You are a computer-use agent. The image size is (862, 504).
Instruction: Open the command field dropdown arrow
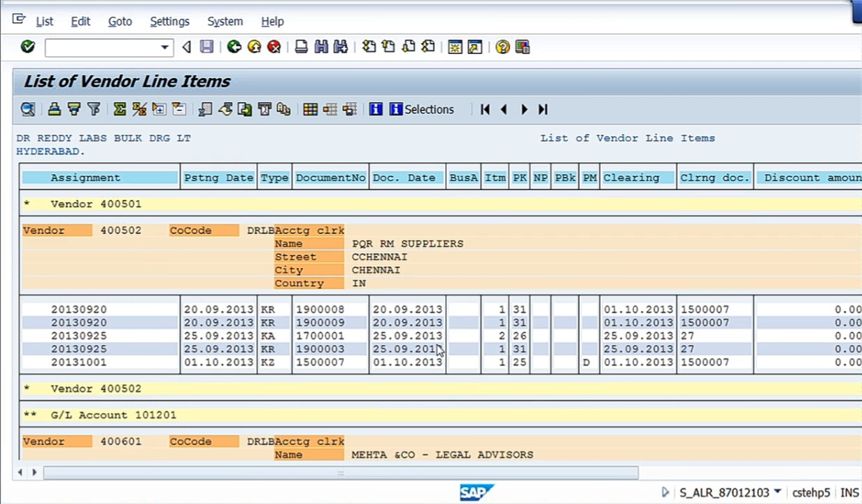(x=164, y=47)
